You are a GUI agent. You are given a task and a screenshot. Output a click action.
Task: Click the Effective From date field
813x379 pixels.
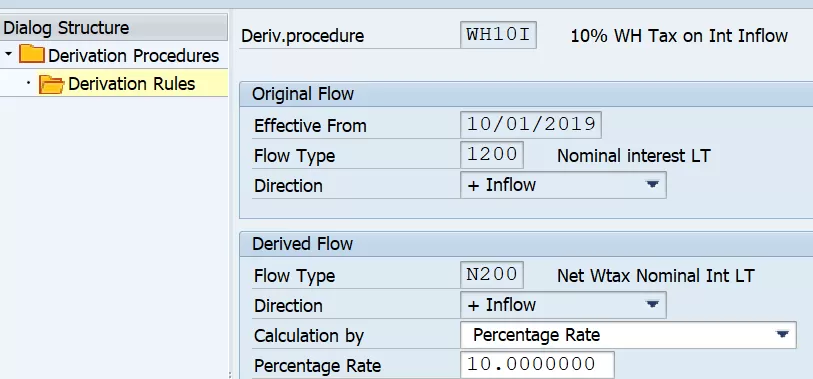530,124
